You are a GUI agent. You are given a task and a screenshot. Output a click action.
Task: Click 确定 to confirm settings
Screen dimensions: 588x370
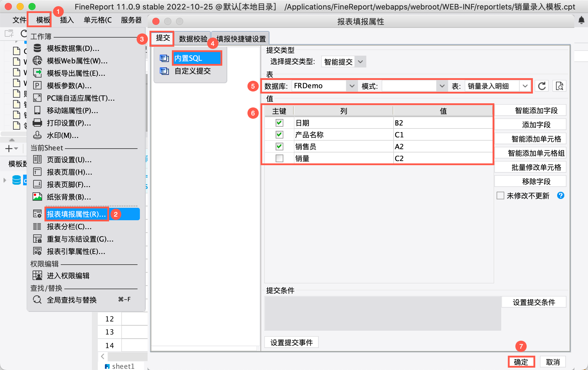(x=521, y=362)
